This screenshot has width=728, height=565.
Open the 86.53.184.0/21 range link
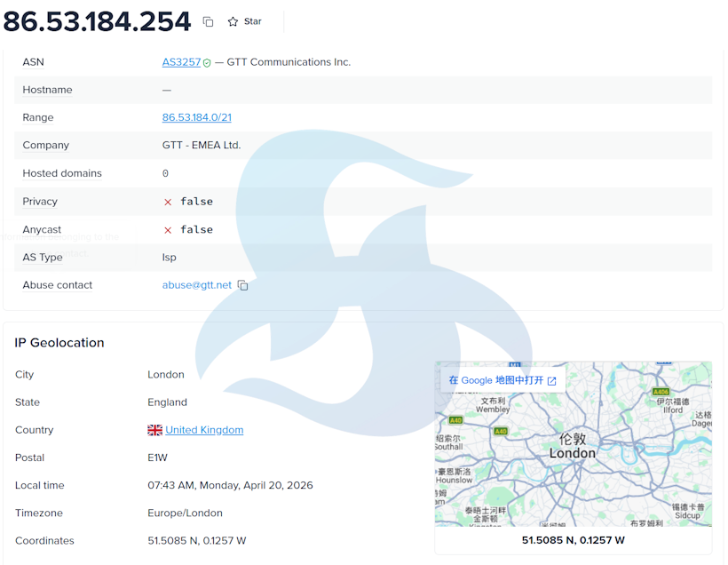[x=196, y=117]
